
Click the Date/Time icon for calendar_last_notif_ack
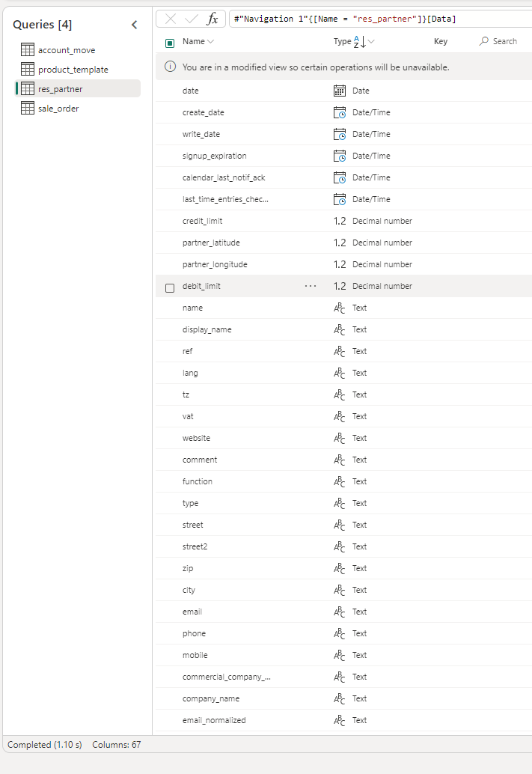tap(340, 177)
